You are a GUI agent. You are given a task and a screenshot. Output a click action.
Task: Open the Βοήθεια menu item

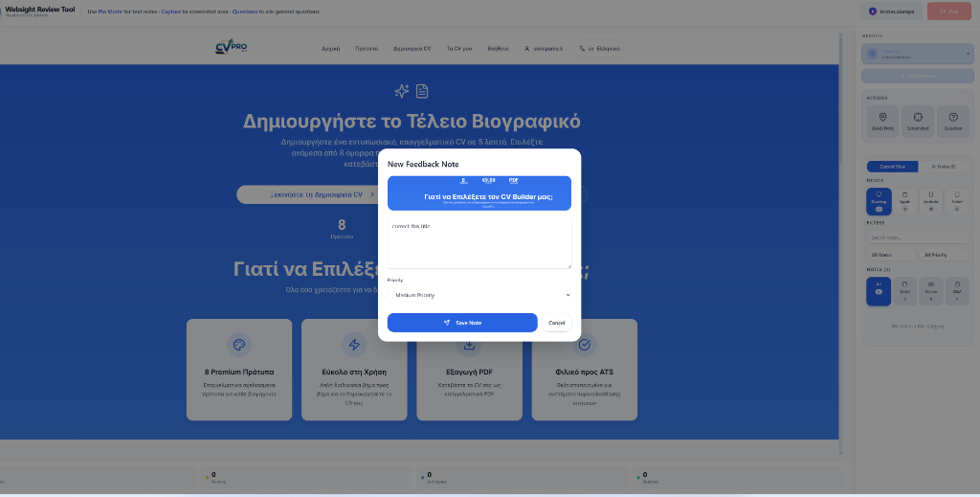click(x=498, y=48)
